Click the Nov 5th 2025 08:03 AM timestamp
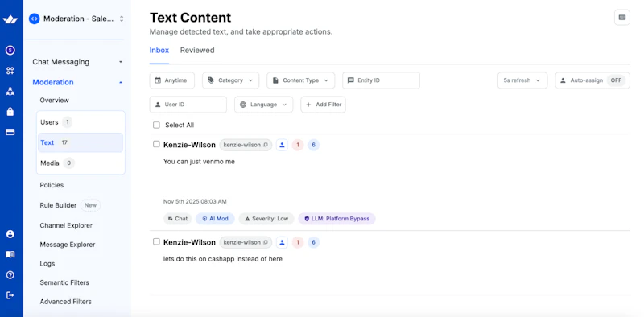This screenshot has height=317, width=644. [195, 202]
